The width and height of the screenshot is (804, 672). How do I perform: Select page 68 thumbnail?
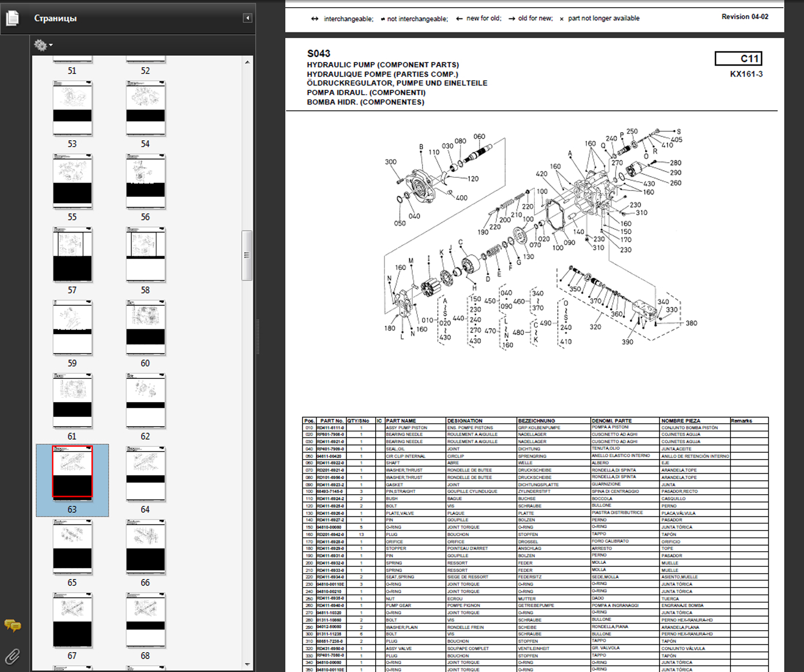coord(145,619)
